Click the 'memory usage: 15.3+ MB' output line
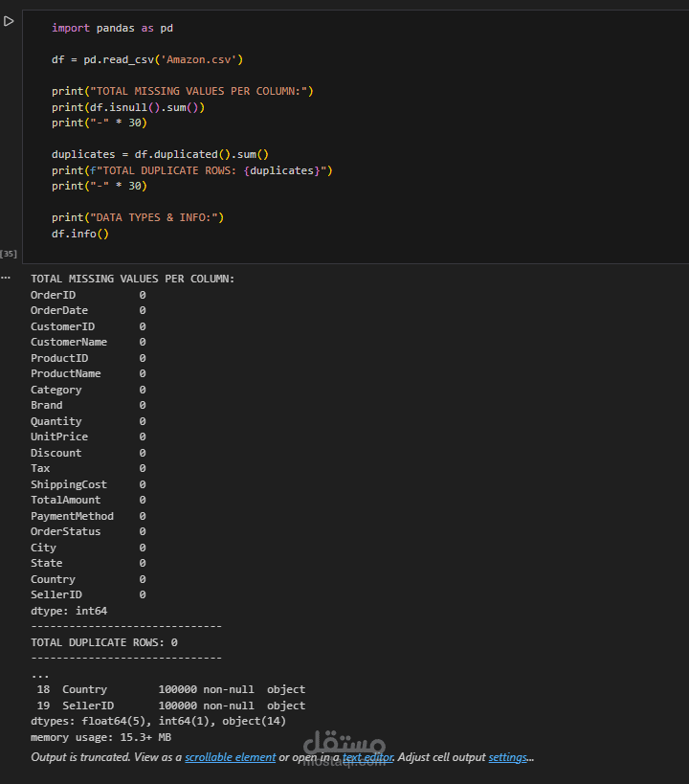 tap(100, 737)
